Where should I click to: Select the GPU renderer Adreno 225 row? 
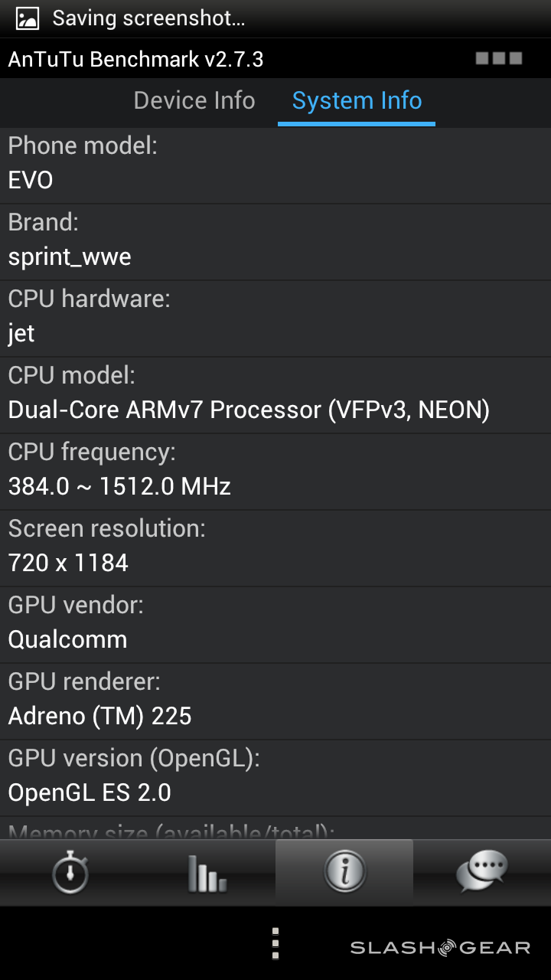tap(275, 701)
